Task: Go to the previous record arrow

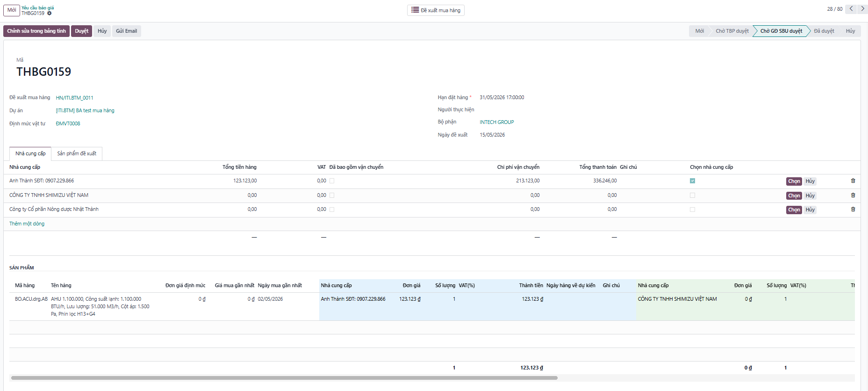Action: tap(851, 9)
